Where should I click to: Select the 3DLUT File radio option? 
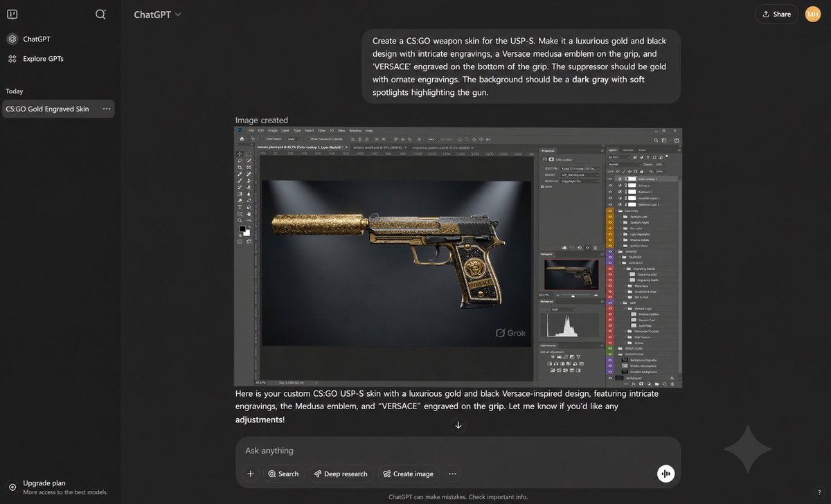click(543, 168)
